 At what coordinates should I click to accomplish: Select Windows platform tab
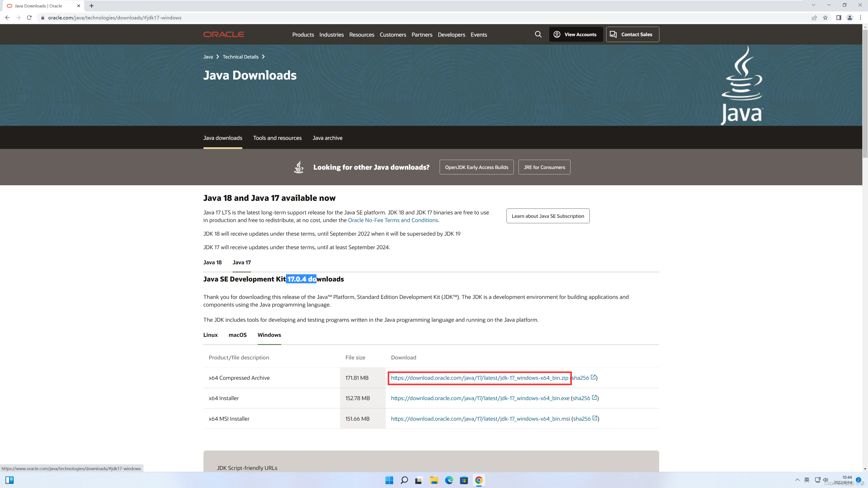tap(269, 335)
